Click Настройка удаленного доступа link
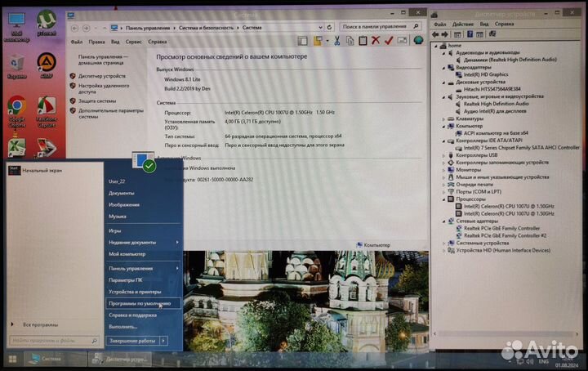This screenshot has height=371, width=588. (104, 88)
